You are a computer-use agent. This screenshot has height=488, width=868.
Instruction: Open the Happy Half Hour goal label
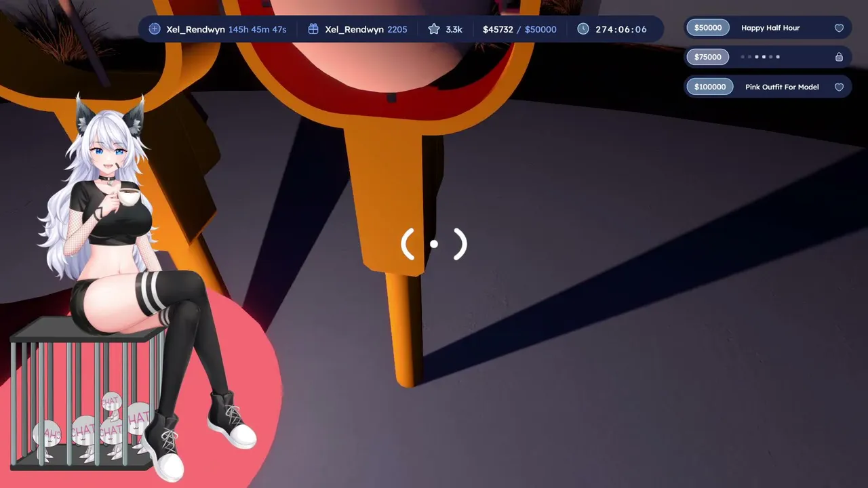[770, 28]
